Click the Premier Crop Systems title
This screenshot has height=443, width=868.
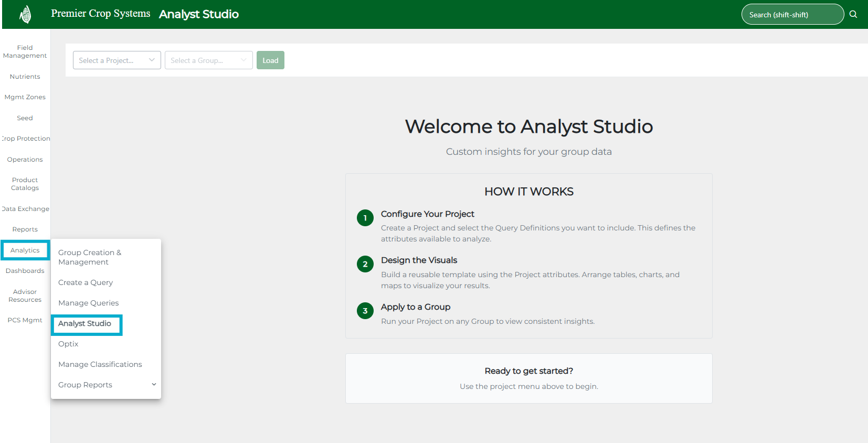[x=101, y=14]
